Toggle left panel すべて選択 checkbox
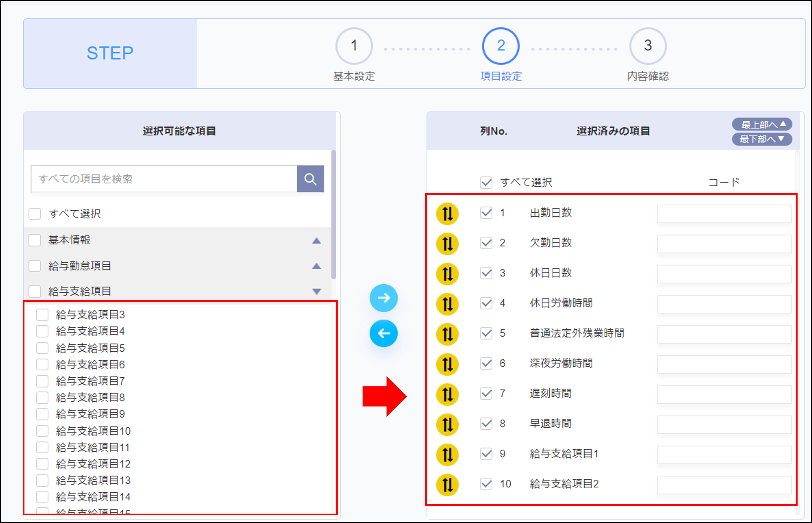 35,214
